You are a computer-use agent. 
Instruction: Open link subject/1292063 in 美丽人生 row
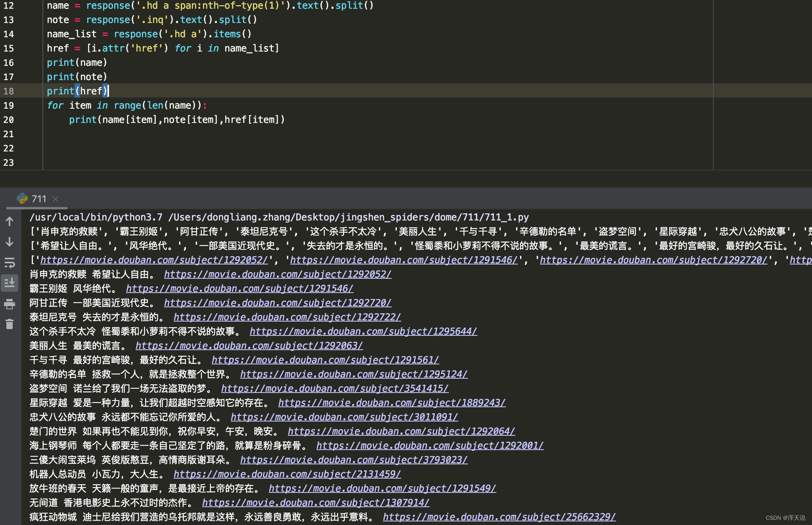coord(249,346)
